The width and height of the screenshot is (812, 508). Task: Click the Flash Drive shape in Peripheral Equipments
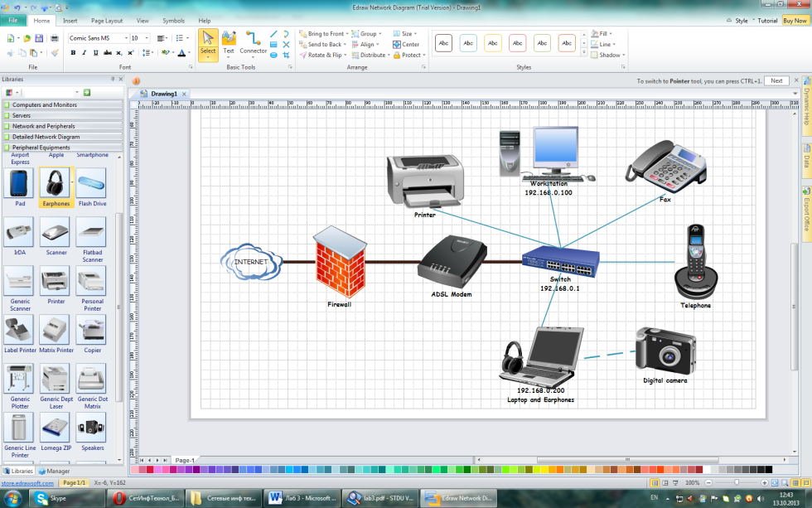[x=91, y=184]
